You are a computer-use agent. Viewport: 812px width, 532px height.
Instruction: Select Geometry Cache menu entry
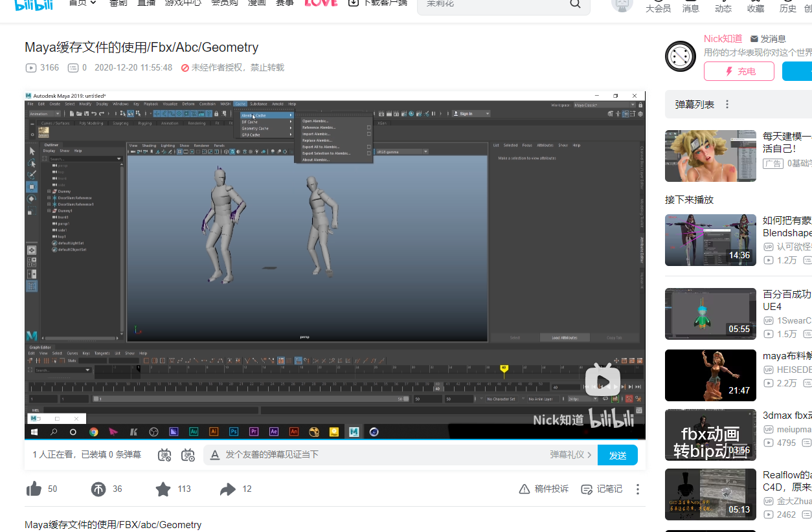[265, 128]
